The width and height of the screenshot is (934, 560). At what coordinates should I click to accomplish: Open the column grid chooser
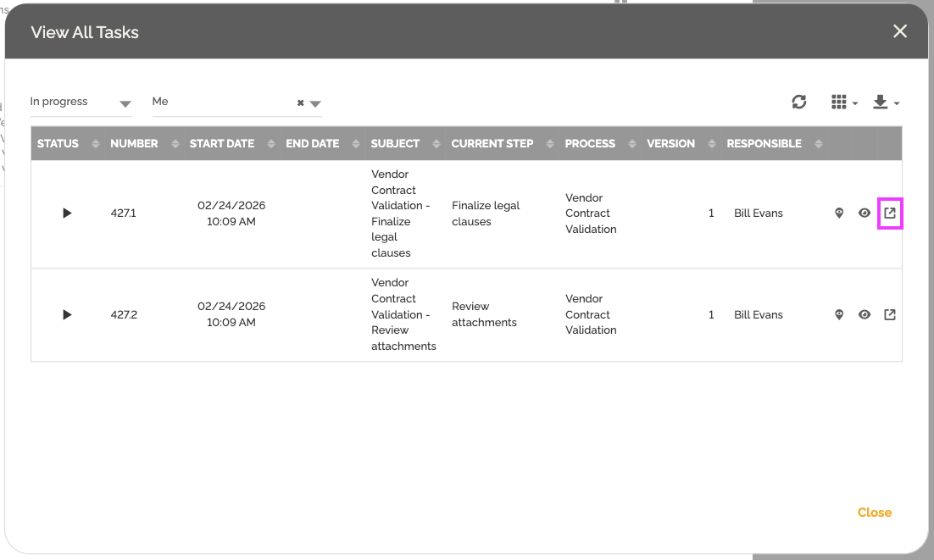click(x=843, y=102)
